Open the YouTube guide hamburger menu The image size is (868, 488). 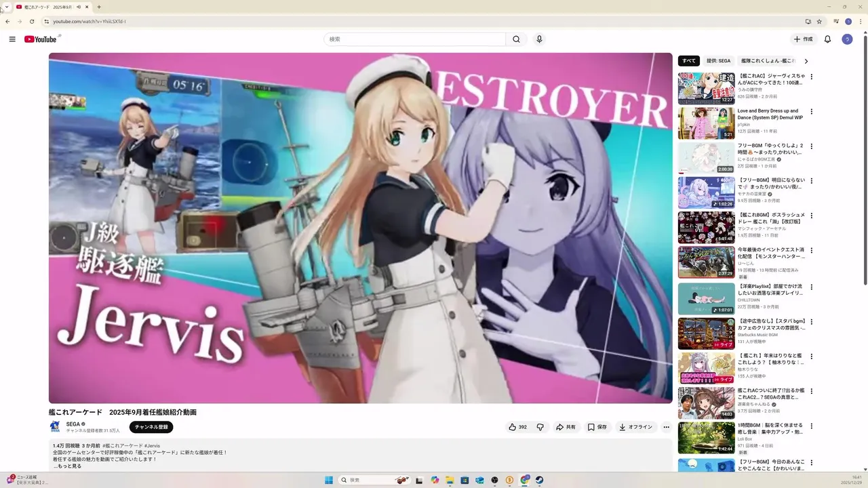click(12, 39)
